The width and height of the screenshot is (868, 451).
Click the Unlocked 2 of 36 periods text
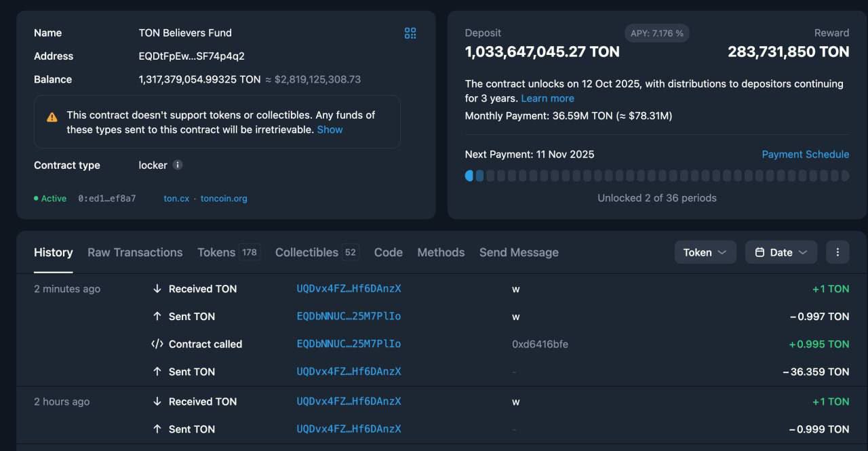(657, 198)
